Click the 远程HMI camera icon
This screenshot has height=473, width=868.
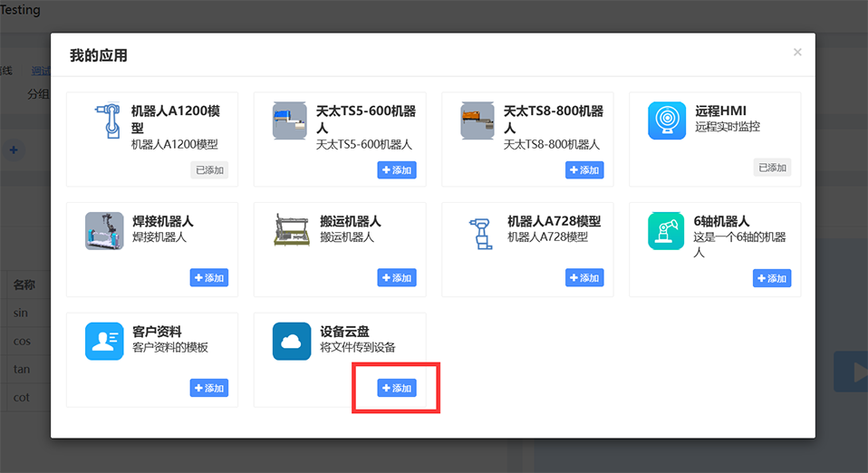pos(667,121)
